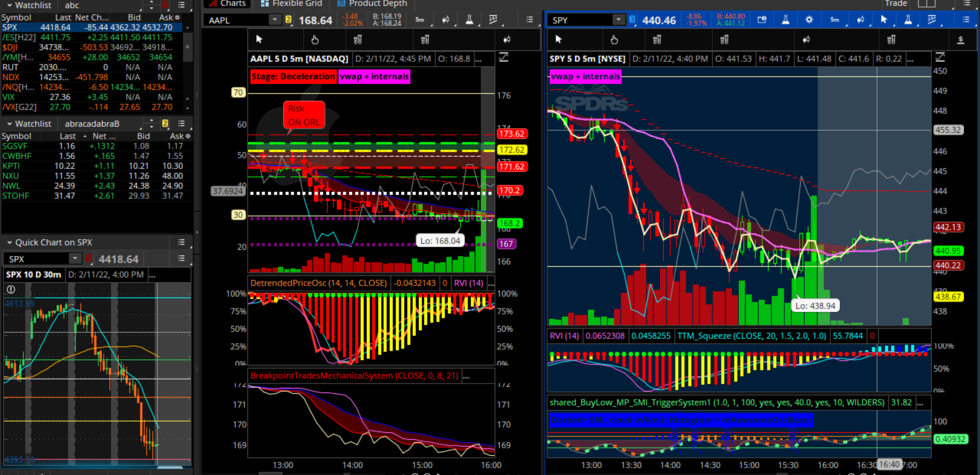
Task: Open Edit Studies flask next to SPY bid/ask
Action: [786, 20]
